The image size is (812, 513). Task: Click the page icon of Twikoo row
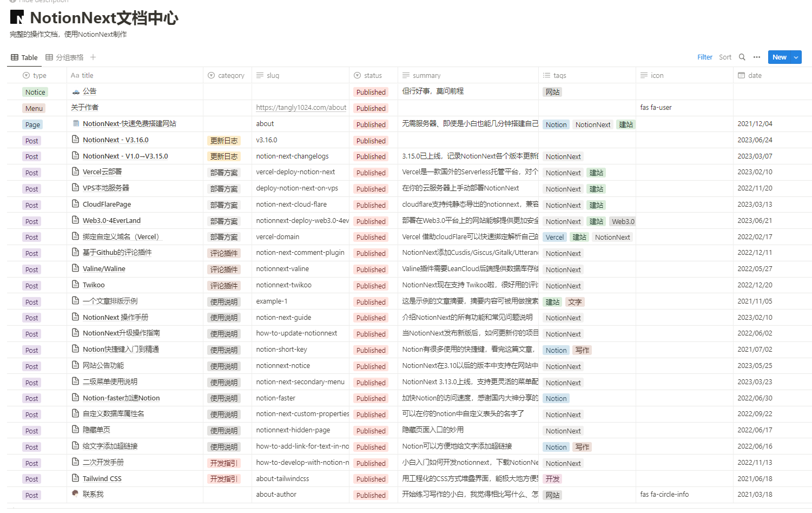76,285
